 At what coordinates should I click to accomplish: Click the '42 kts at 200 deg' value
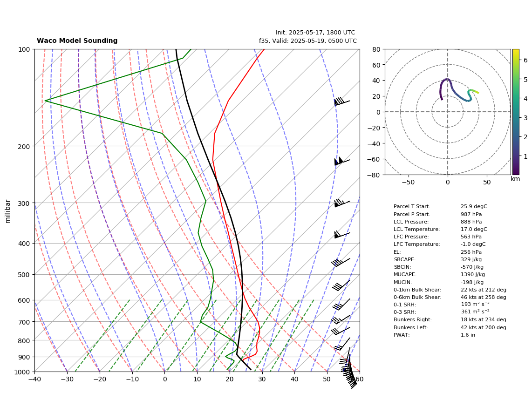coord(484,327)
